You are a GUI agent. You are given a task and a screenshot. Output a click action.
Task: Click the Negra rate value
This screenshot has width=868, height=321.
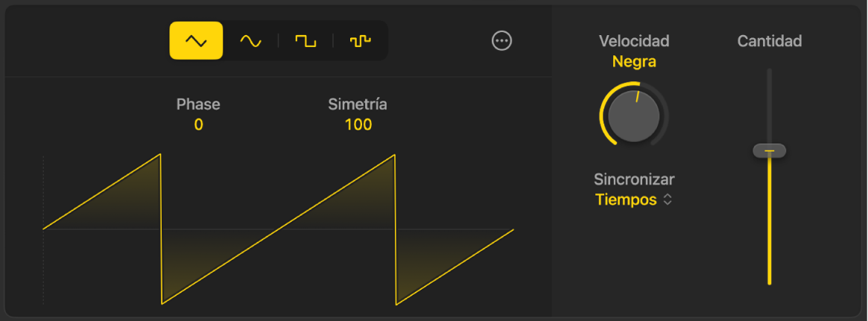tap(634, 62)
